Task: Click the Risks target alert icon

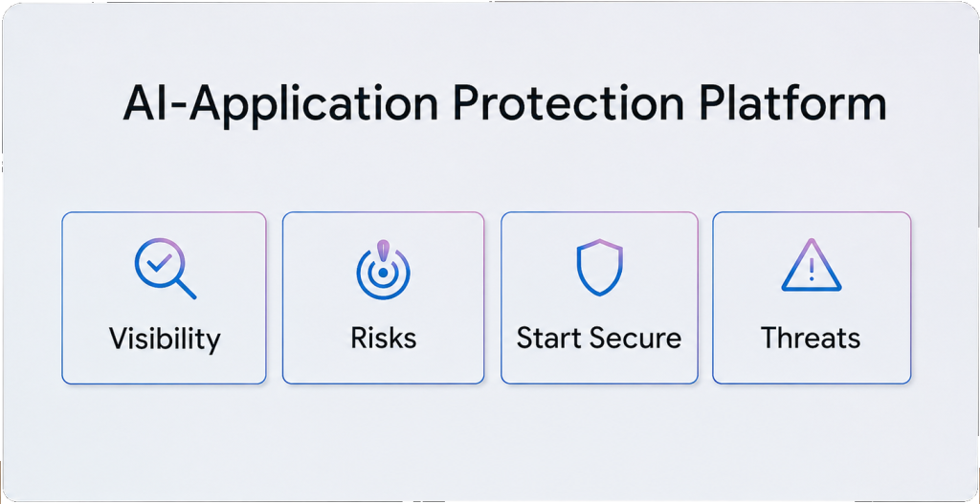Action: coord(383,269)
